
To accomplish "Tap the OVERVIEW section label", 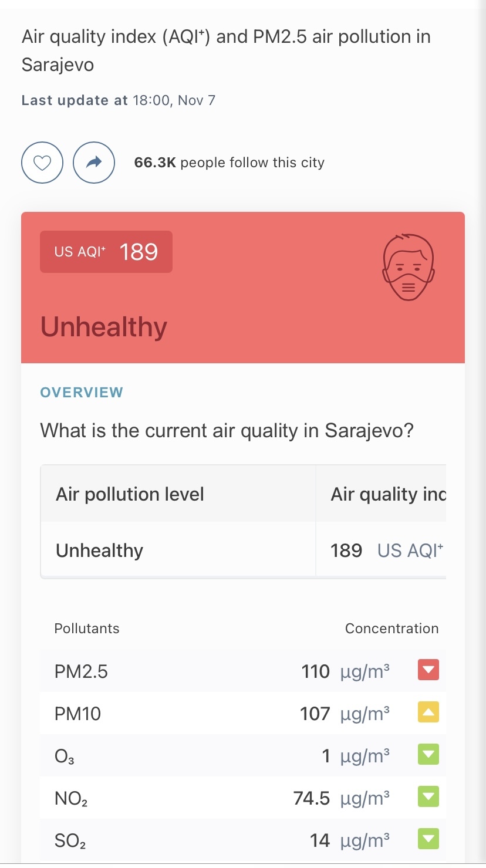I will click(x=82, y=393).
